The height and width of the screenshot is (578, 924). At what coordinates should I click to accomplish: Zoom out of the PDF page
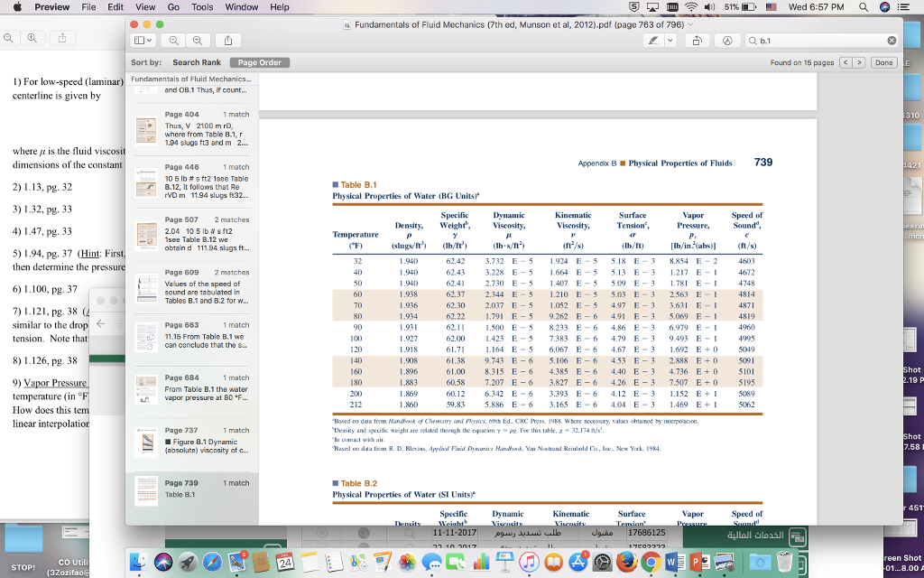pos(172,41)
